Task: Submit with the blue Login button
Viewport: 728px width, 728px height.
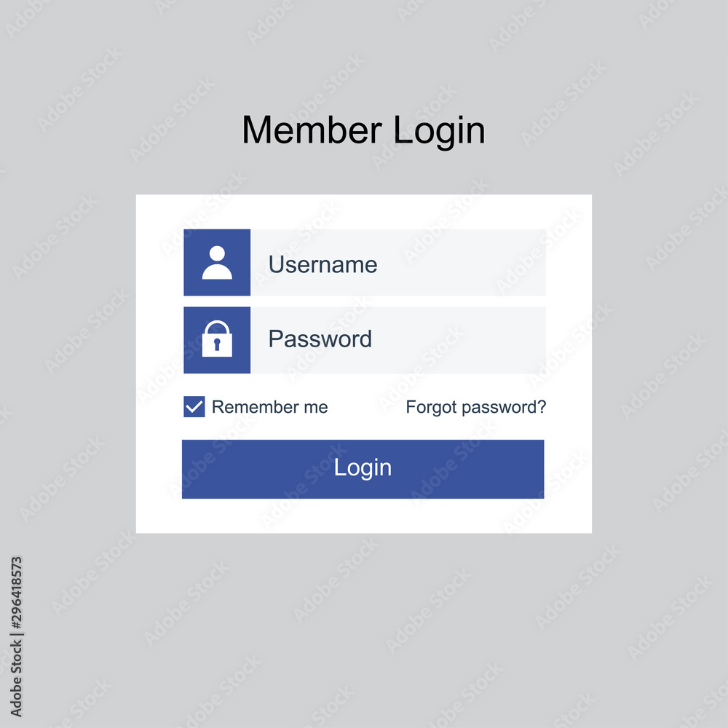Action: coord(363,469)
